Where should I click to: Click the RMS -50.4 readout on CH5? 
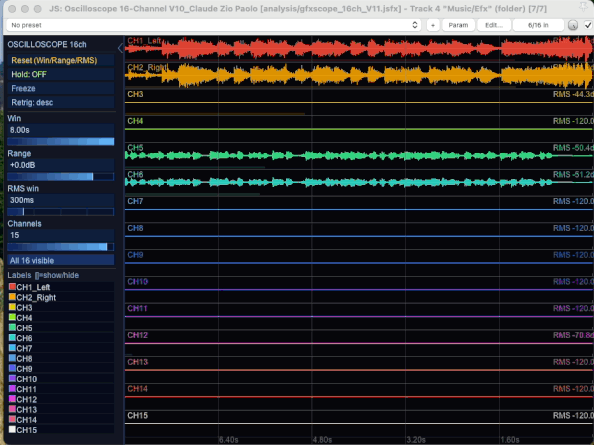pos(573,148)
